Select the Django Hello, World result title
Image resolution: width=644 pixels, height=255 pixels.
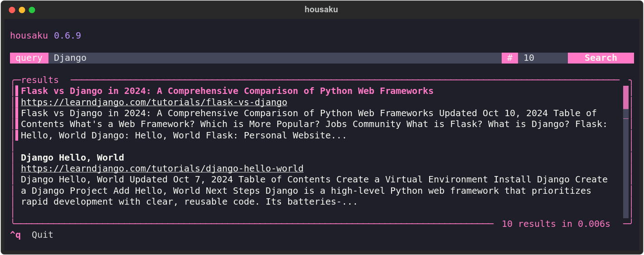[x=73, y=157]
